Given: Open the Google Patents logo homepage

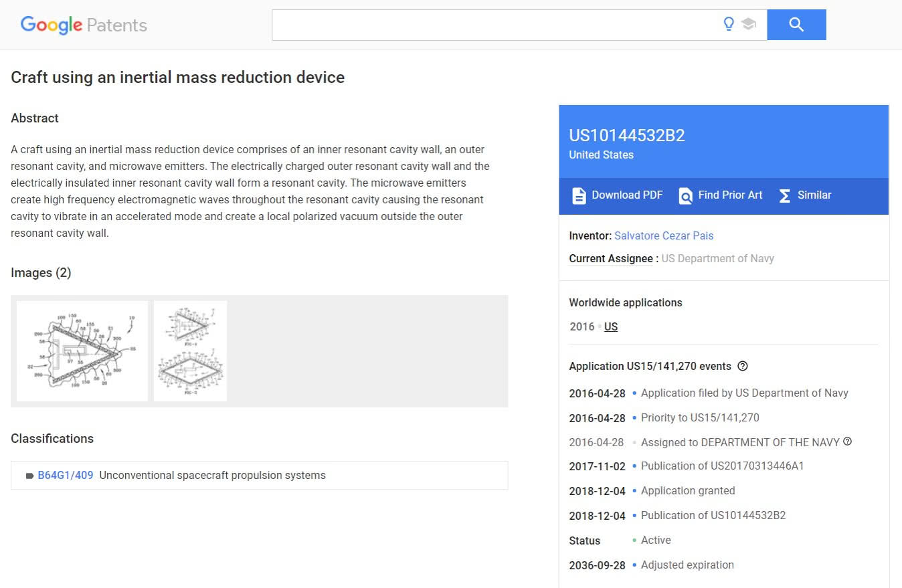Looking at the screenshot, I should [x=84, y=25].
